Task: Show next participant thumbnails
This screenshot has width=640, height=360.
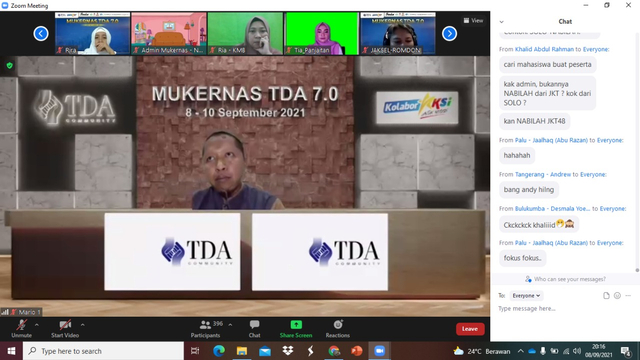Action: pos(449,33)
